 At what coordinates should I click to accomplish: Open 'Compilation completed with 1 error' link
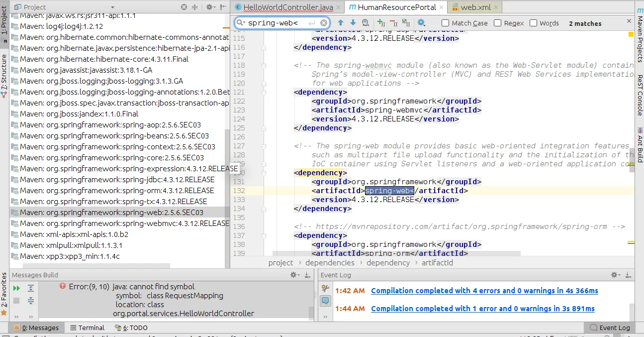coord(483,309)
